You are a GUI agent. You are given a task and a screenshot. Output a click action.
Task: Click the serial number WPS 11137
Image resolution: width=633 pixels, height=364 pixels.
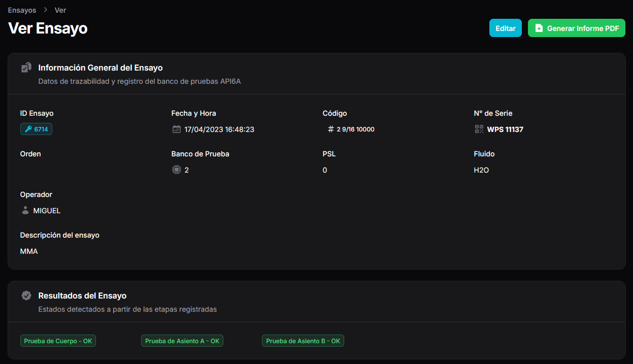505,129
